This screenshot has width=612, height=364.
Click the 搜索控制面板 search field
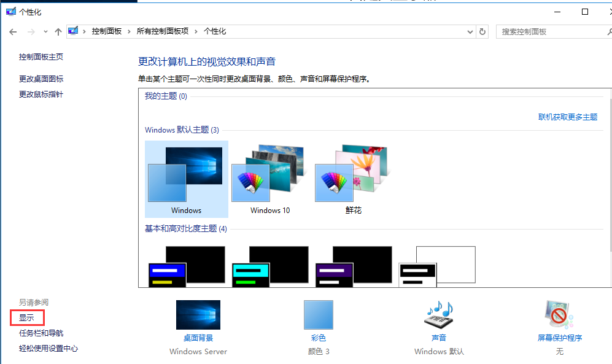[x=554, y=31]
